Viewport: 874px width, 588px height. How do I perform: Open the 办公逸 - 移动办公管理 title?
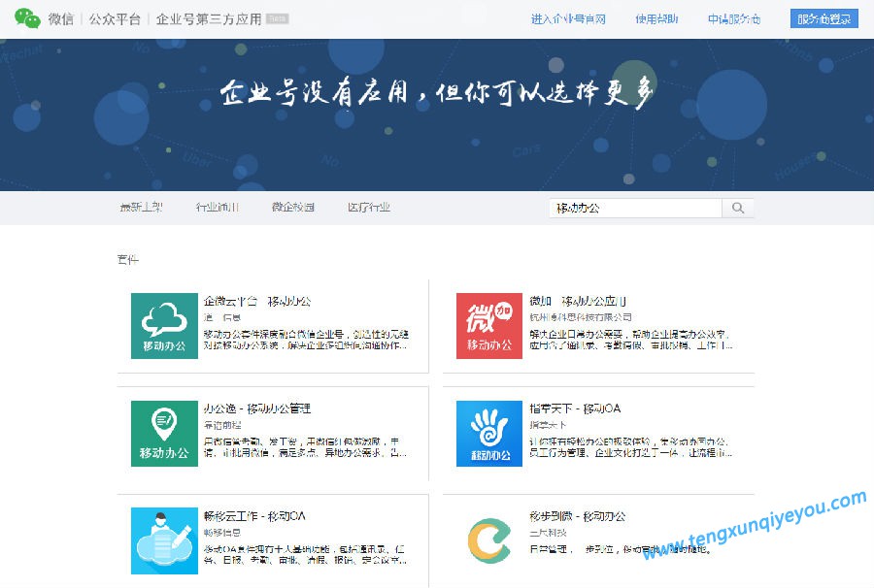(x=257, y=408)
